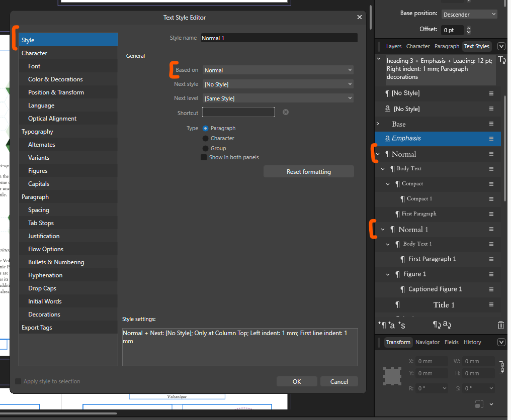Viewport: 511px width, 420px height.
Task: Expand the Base style group
Action: coord(378,124)
